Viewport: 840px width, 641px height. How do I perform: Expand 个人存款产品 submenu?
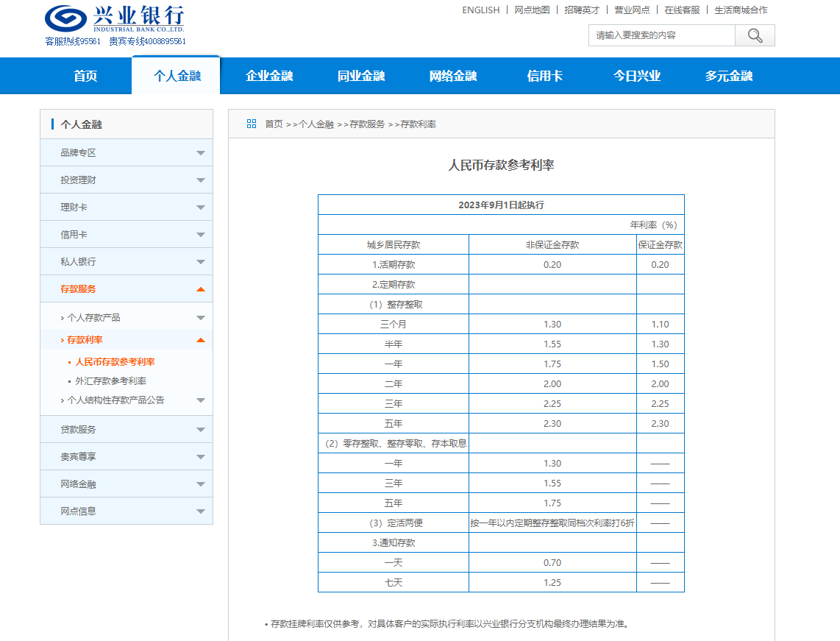pyautogui.click(x=201, y=318)
